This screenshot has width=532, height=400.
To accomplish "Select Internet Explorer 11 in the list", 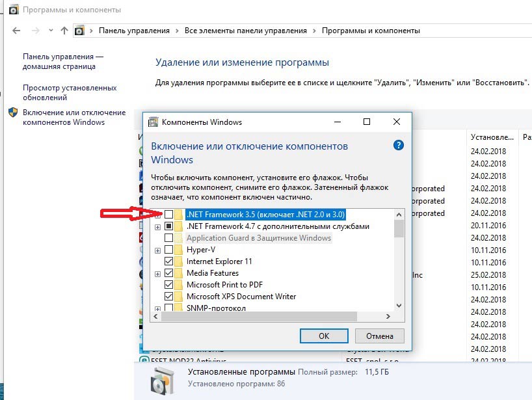I will coord(219,261).
